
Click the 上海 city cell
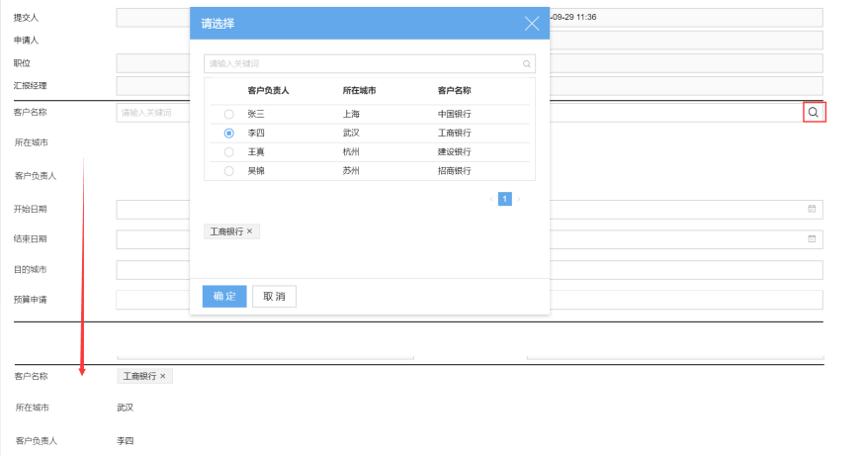pyautogui.click(x=351, y=114)
